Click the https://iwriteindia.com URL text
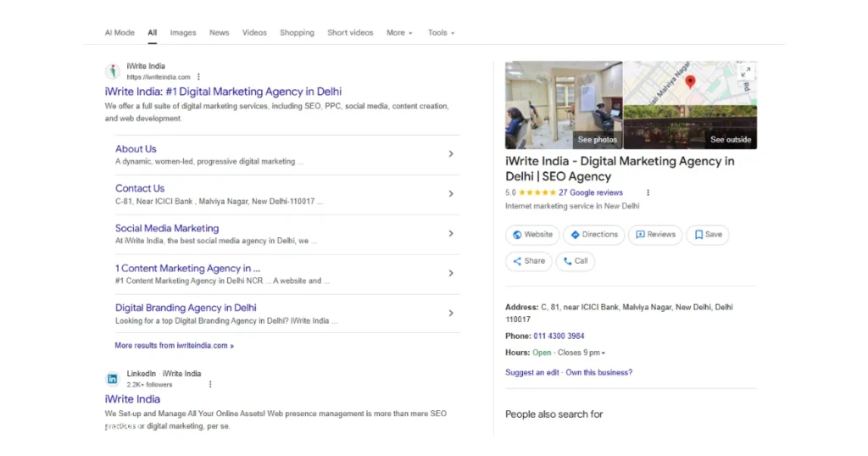Screen dimensions: 868x456 coord(159,77)
